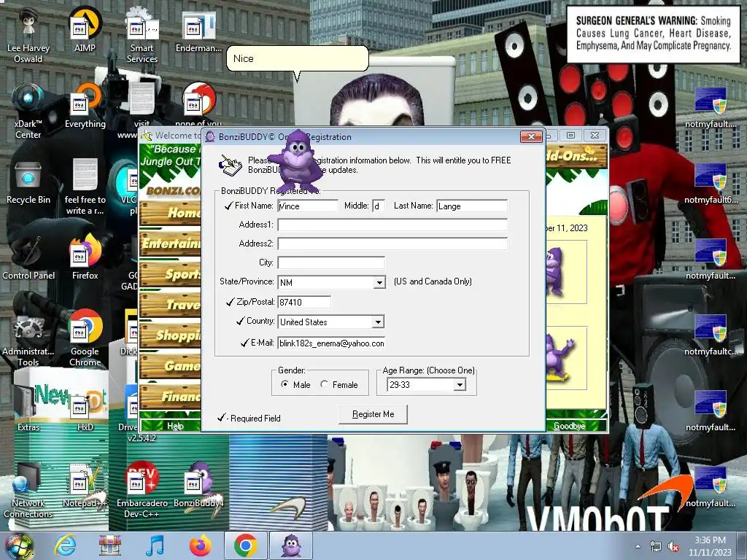
Task: Click the Address1 field
Action: point(392,225)
